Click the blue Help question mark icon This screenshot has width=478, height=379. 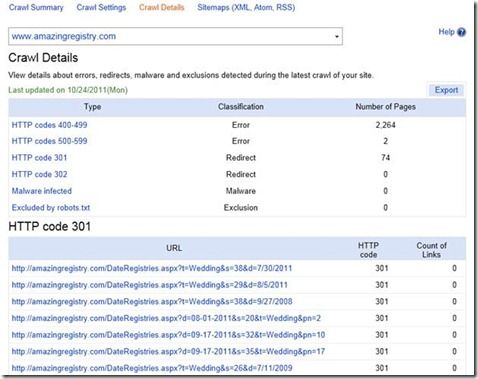[461, 32]
